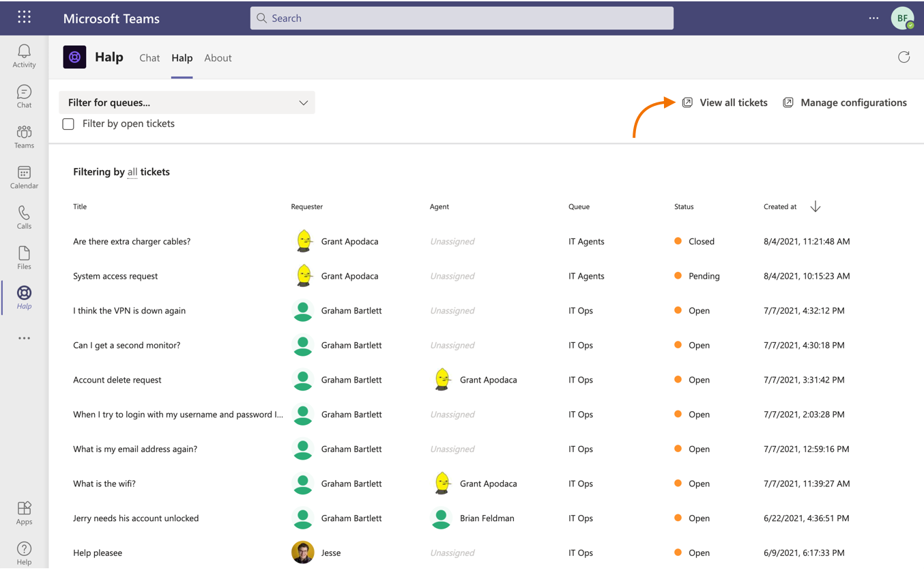Screen dimensions: 924x571
Task: Open 'I think the VPN is down again'
Action: coord(129,310)
